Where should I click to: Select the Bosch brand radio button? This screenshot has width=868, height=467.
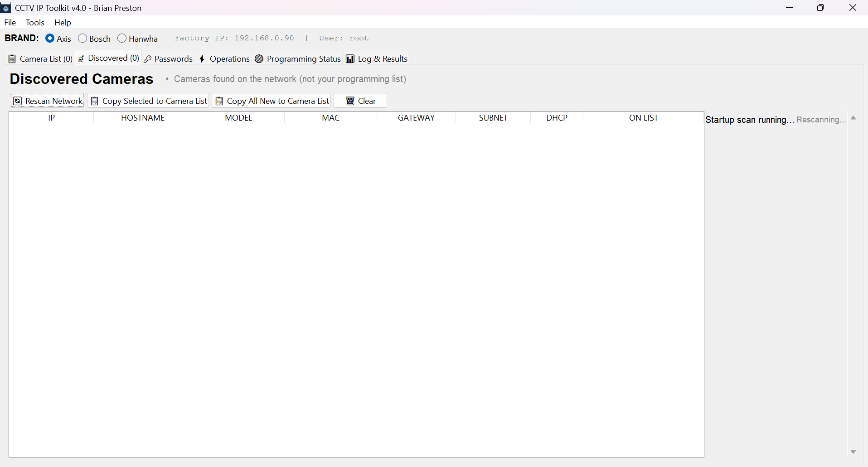82,39
